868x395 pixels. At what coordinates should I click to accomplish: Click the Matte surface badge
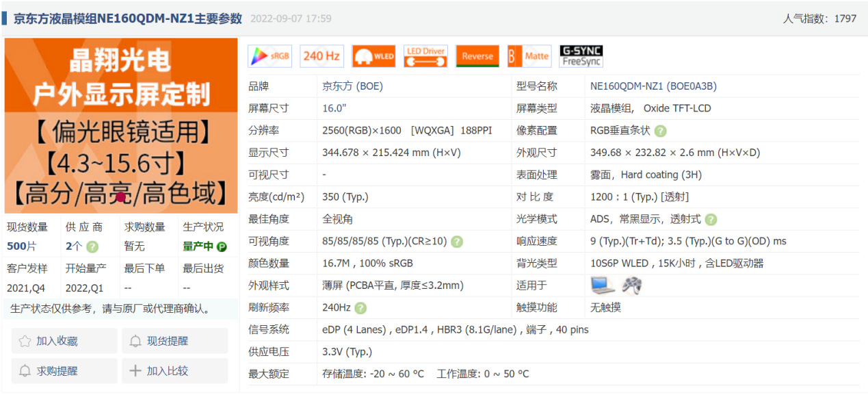pos(529,56)
